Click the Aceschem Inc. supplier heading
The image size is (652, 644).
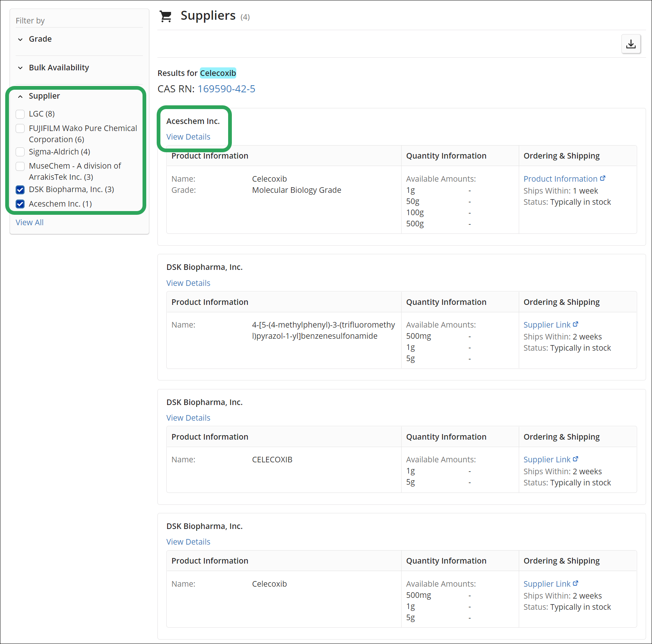pos(193,121)
